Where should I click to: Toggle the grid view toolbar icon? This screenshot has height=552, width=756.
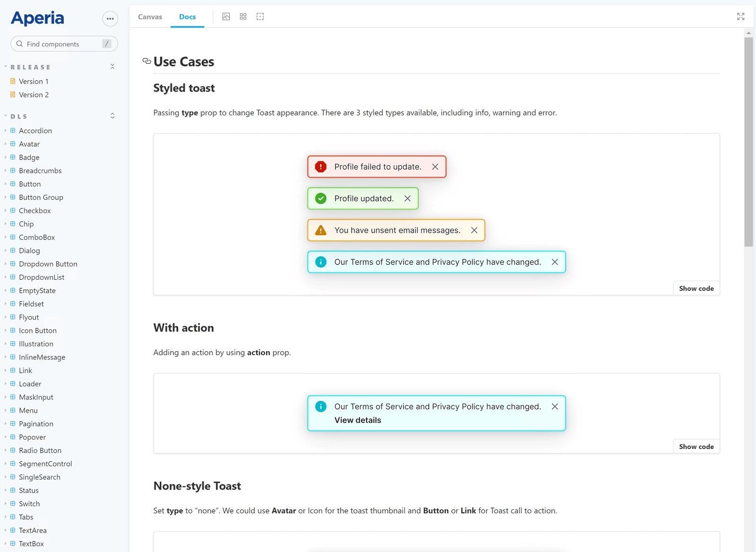click(243, 17)
